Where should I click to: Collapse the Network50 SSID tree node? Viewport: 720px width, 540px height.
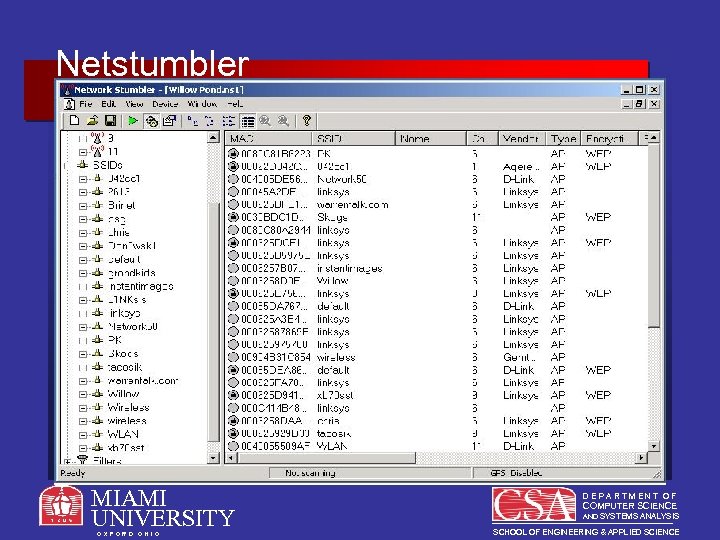click(x=83, y=327)
